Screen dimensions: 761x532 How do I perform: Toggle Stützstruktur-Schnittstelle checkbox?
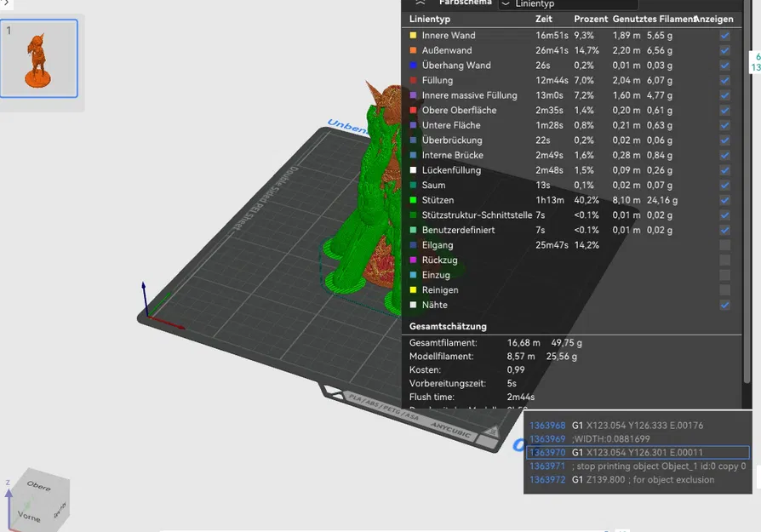(724, 215)
